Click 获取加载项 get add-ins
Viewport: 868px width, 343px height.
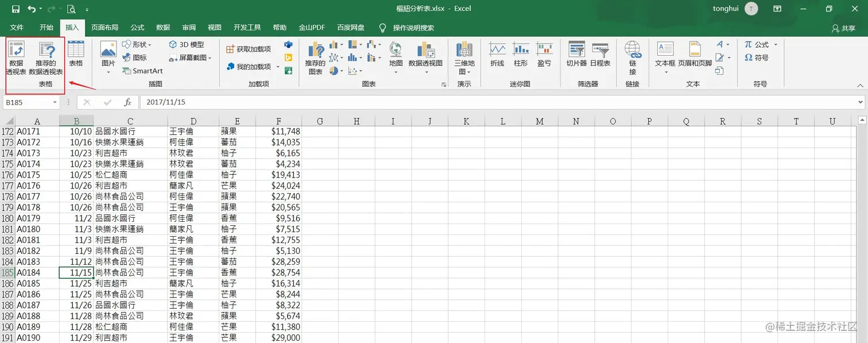pyautogui.click(x=249, y=49)
